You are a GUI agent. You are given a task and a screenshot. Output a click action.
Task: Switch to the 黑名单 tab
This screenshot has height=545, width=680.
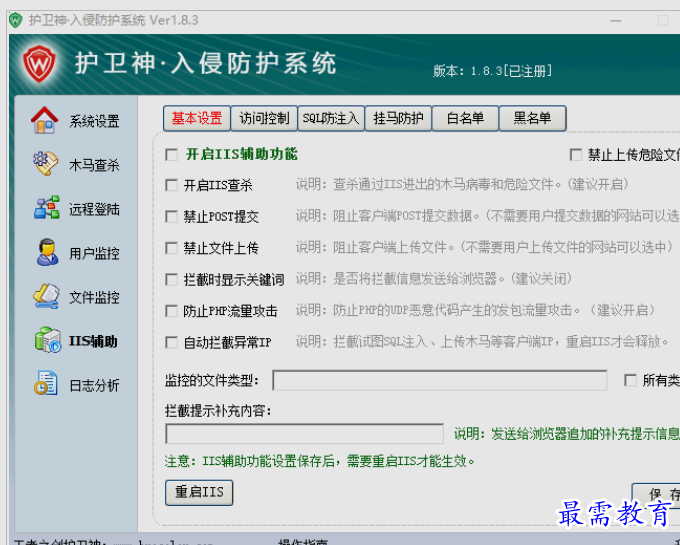point(533,118)
